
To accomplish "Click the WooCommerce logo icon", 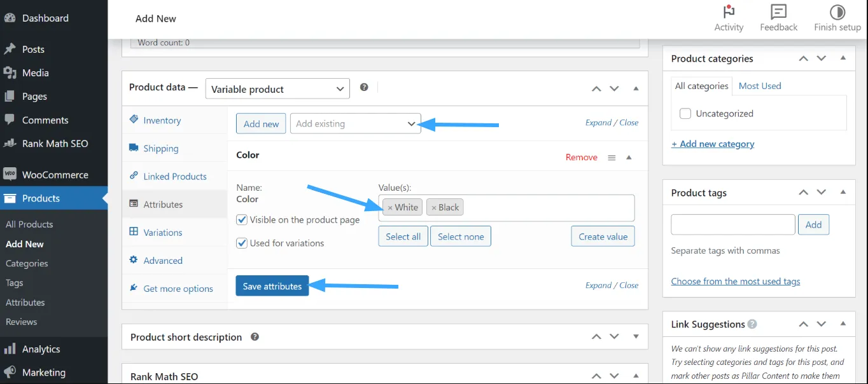I will coord(10,174).
